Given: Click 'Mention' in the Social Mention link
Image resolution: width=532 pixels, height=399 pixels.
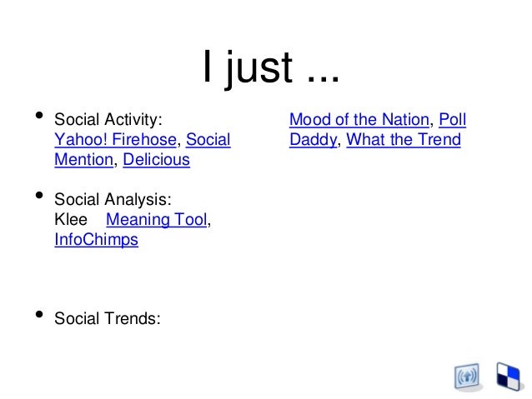Looking at the screenshot, I should pyautogui.click(x=83, y=160).
